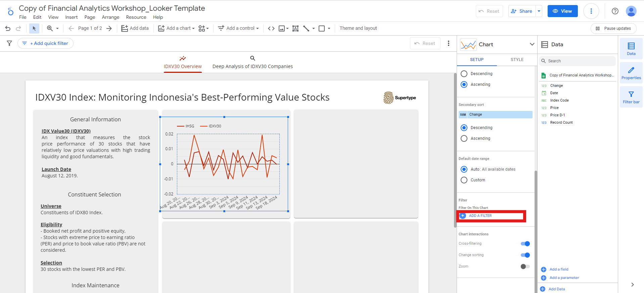Click the blue View button
The image size is (644, 293).
(562, 11)
